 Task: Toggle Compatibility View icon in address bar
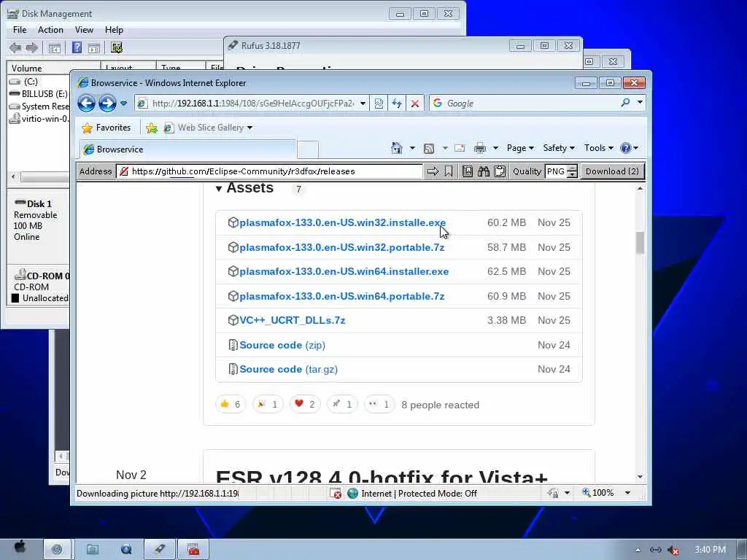click(x=379, y=104)
